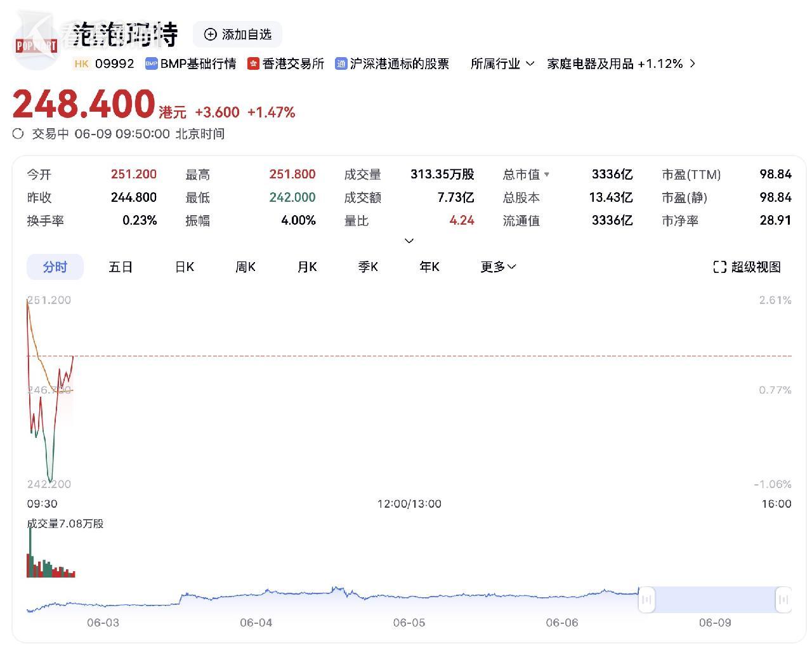Click the 总股本 value 13.43亿
The height and width of the screenshot is (648, 812).
pos(611,197)
